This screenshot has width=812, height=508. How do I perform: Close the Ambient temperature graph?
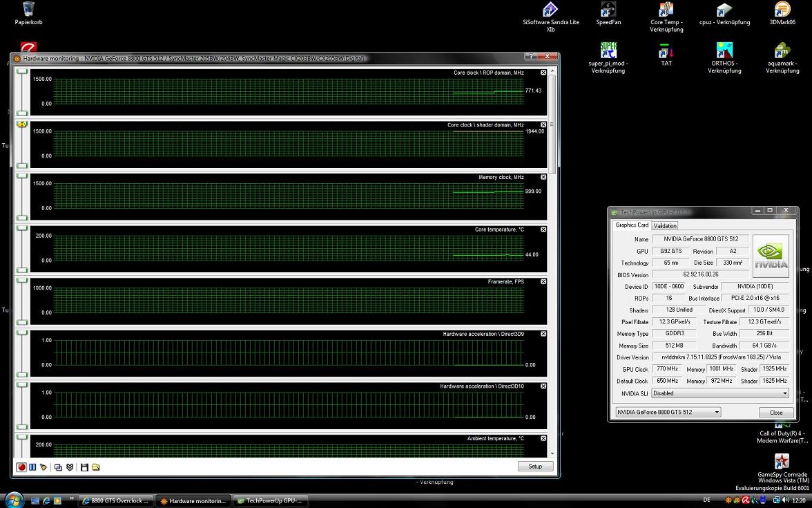tap(543, 438)
